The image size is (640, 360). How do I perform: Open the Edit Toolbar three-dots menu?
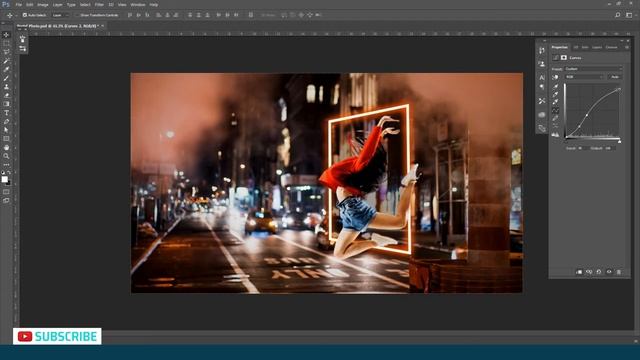[x=6, y=164]
